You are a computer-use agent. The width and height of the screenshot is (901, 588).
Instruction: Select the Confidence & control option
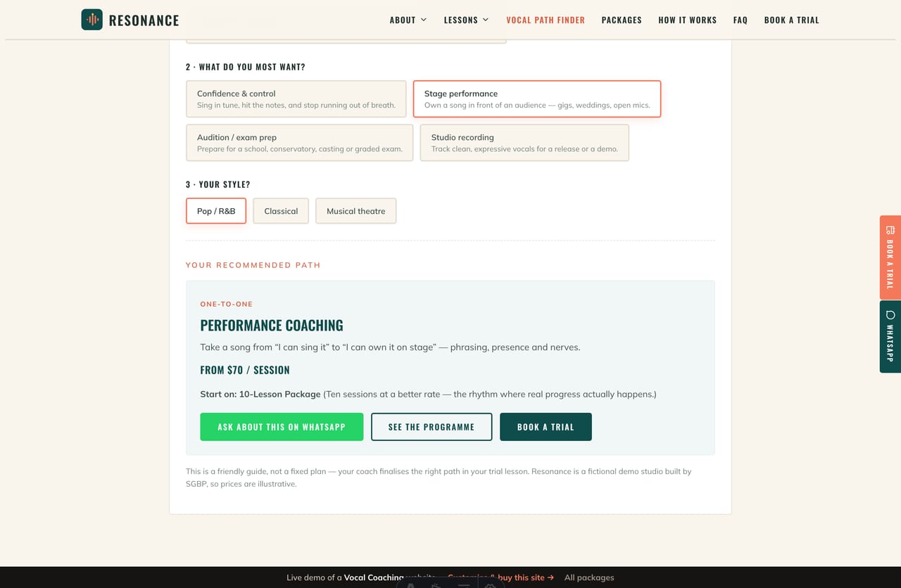pyautogui.click(x=296, y=99)
